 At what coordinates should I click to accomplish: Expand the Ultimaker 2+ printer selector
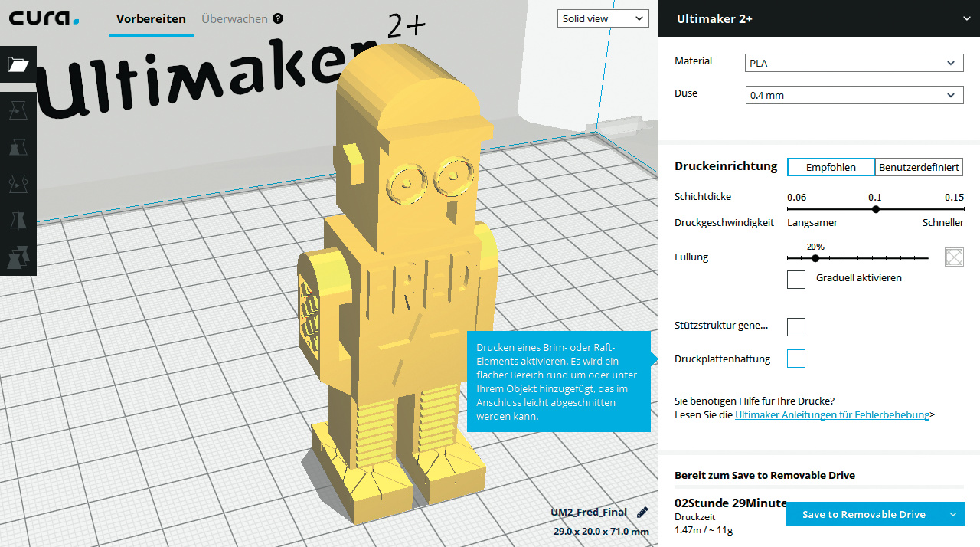click(819, 18)
